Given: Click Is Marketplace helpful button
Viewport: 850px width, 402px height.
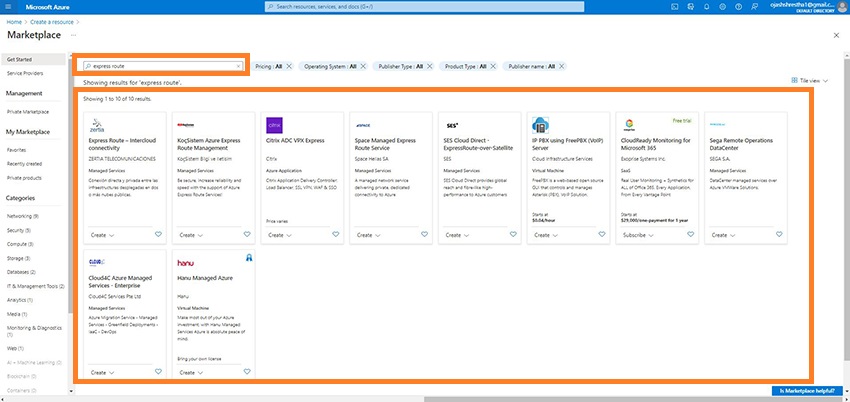Looking at the screenshot, I should click(807, 391).
